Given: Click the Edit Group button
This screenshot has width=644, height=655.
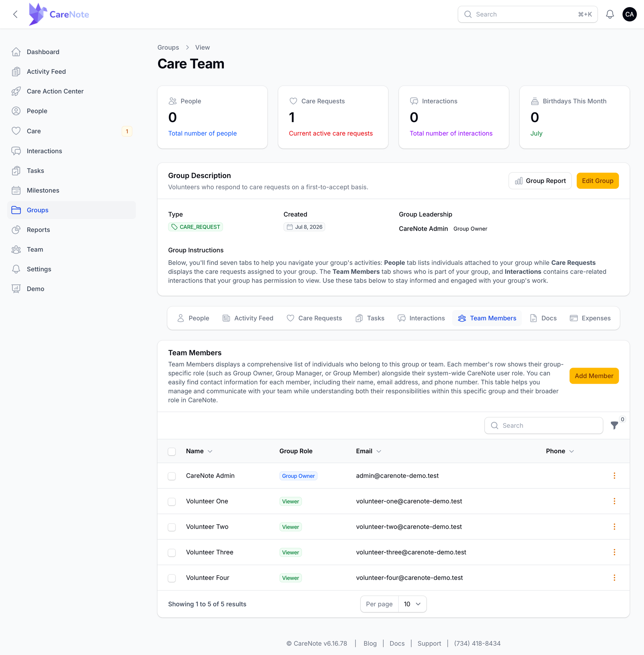Looking at the screenshot, I should pos(597,181).
